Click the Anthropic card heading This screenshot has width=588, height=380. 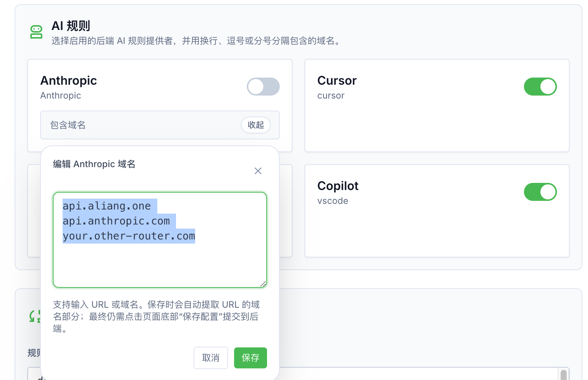tap(69, 81)
